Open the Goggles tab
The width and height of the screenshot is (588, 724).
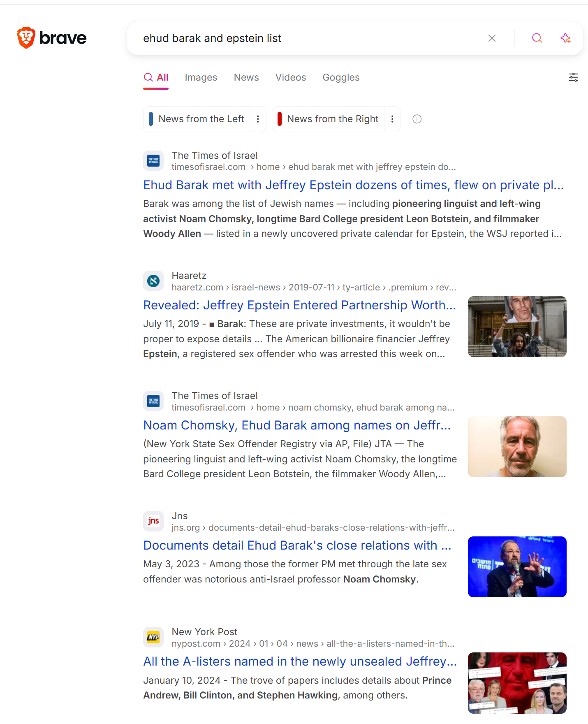(341, 77)
